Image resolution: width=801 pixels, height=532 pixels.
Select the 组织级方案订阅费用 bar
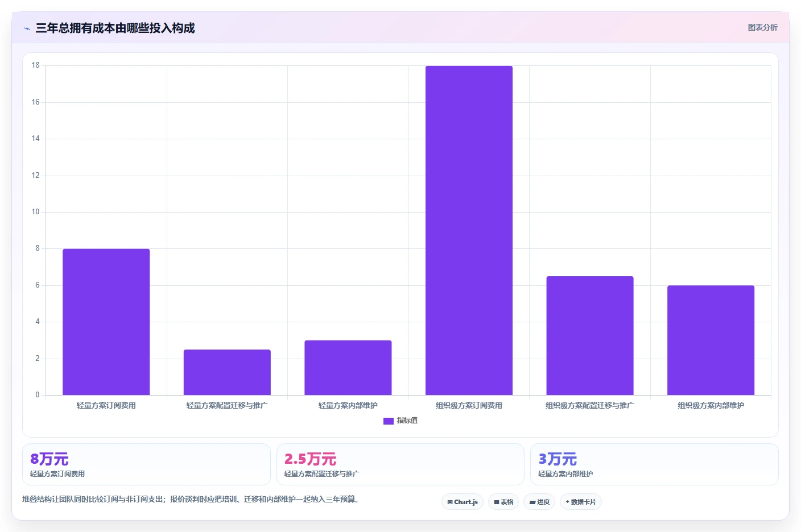click(469, 230)
